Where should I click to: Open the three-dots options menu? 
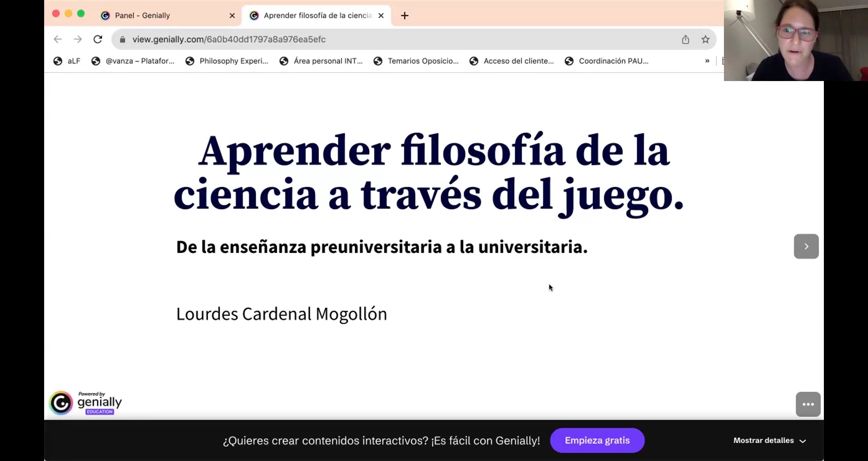[x=808, y=404]
